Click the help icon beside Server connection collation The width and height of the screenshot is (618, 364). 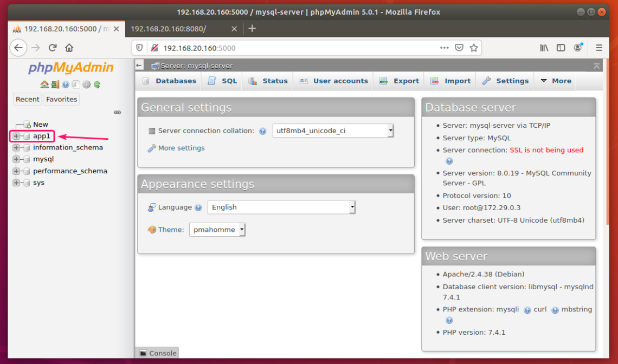pos(262,131)
